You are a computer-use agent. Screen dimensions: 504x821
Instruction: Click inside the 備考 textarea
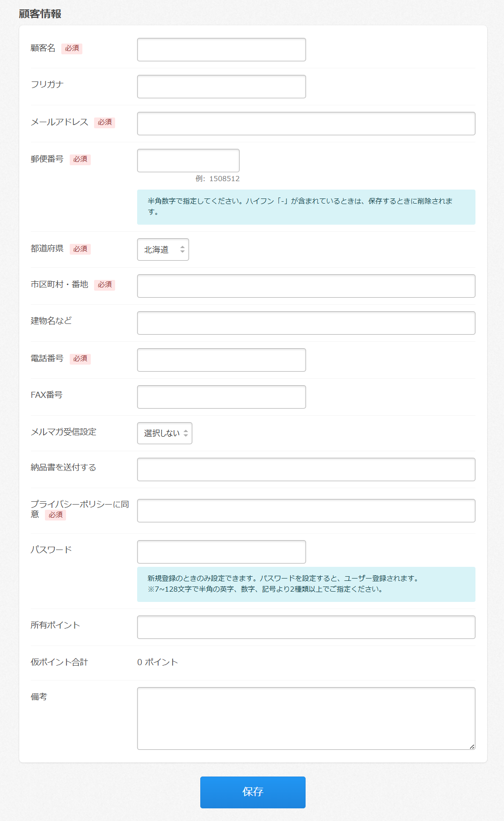pyautogui.click(x=306, y=718)
